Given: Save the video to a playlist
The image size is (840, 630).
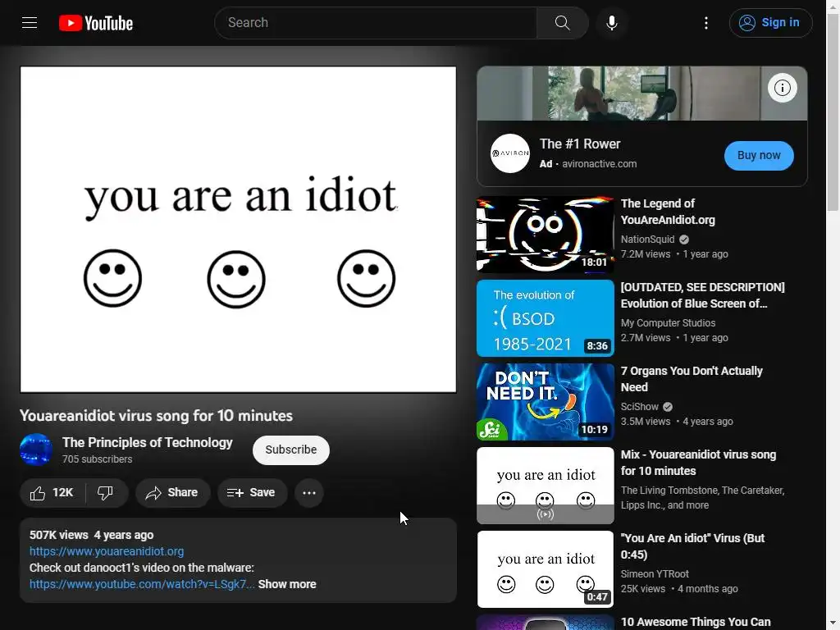Looking at the screenshot, I should click(x=252, y=493).
